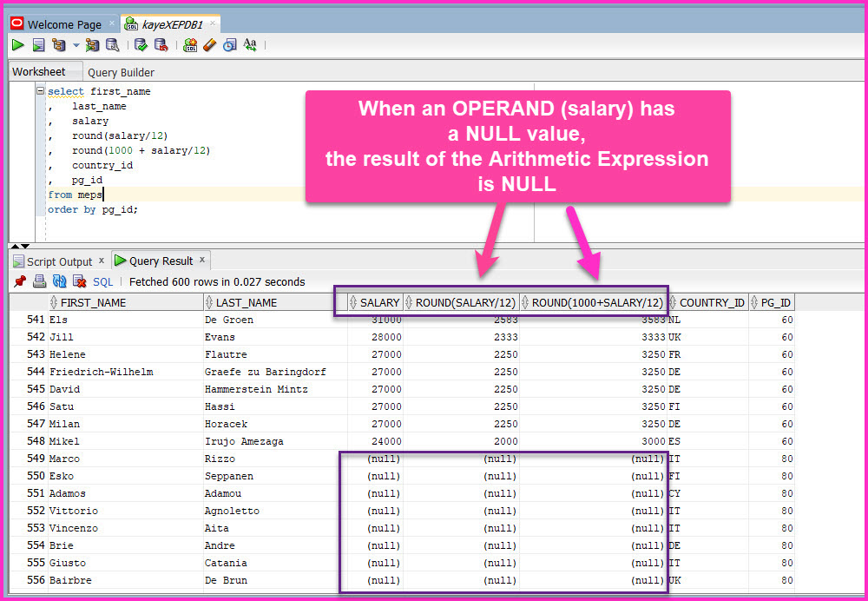Select the 'Friedrich-Wilhelm' cell
This screenshot has height=601, width=868.
pos(126,372)
